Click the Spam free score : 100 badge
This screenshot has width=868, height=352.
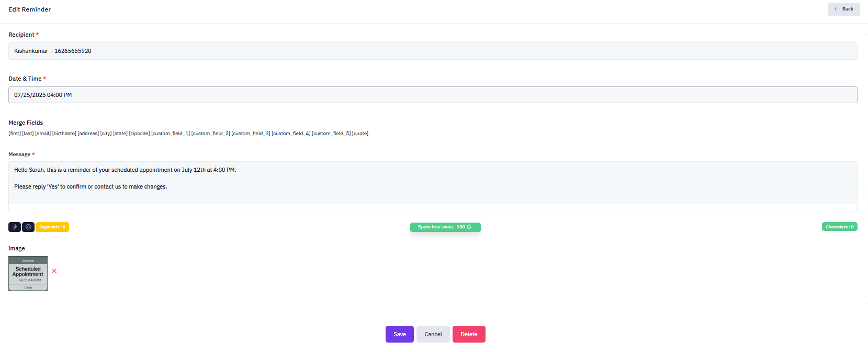click(x=445, y=227)
